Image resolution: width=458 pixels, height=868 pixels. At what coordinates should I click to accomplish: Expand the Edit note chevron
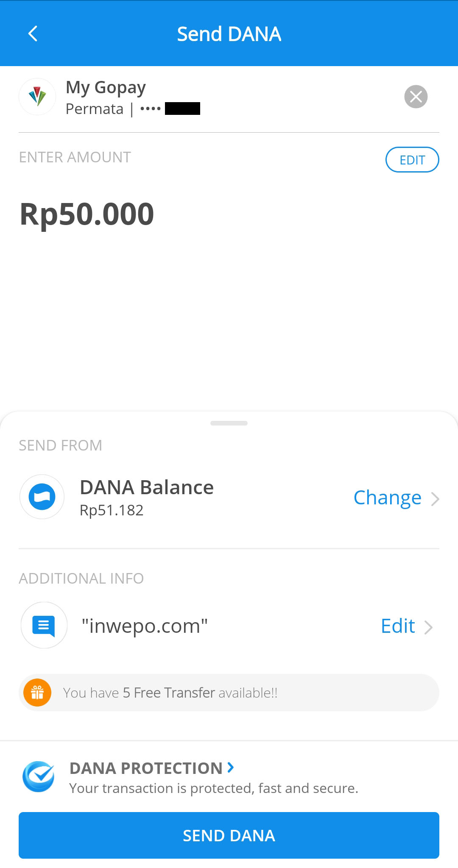(429, 627)
